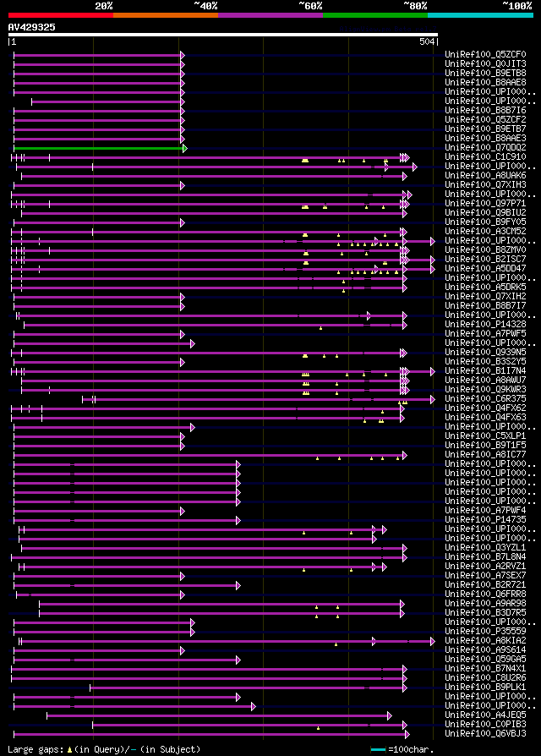Open hit UniRef100_Q3YZL1
The height and width of the screenshot is (756, 541).
click(x=485, y=548)
